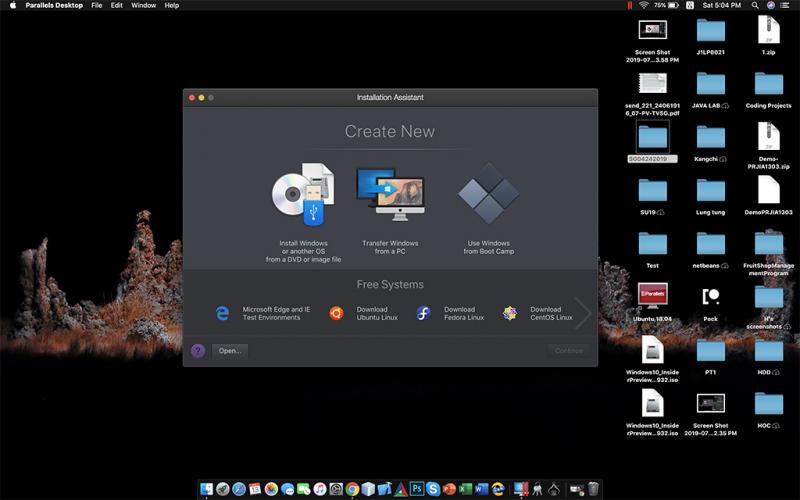Open the Help menu

(x=171, y=5)
